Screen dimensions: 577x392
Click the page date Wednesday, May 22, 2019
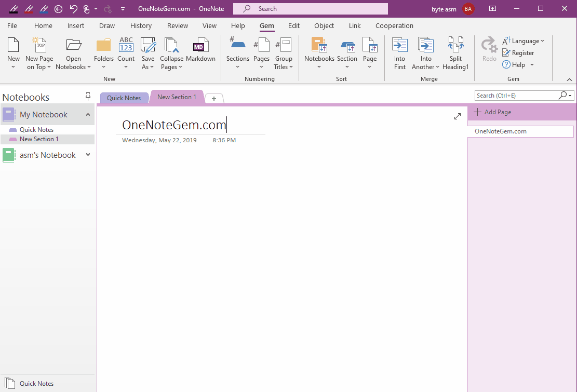click(x=159, y=140)
